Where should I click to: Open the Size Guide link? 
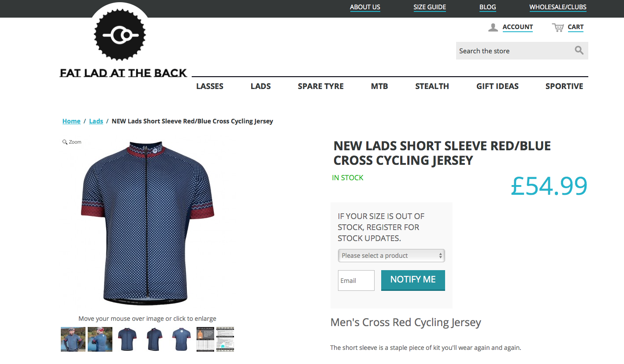tap(430, 7)
